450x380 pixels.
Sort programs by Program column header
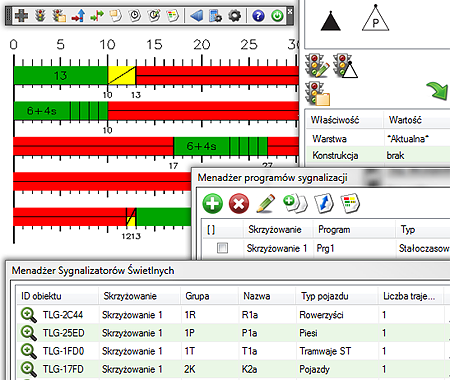(x=354, y=229)
